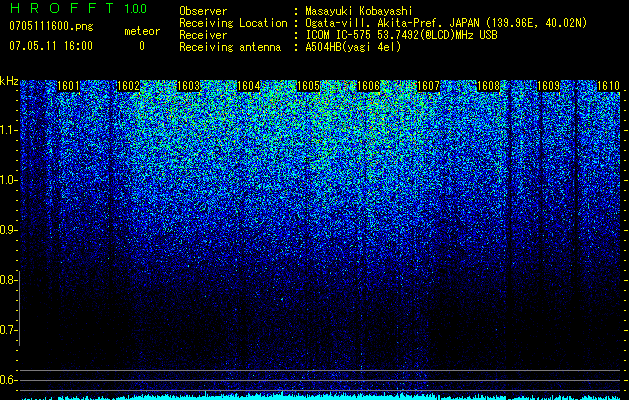
Task: Click the 1610 time marker
Action: (609, 86)
